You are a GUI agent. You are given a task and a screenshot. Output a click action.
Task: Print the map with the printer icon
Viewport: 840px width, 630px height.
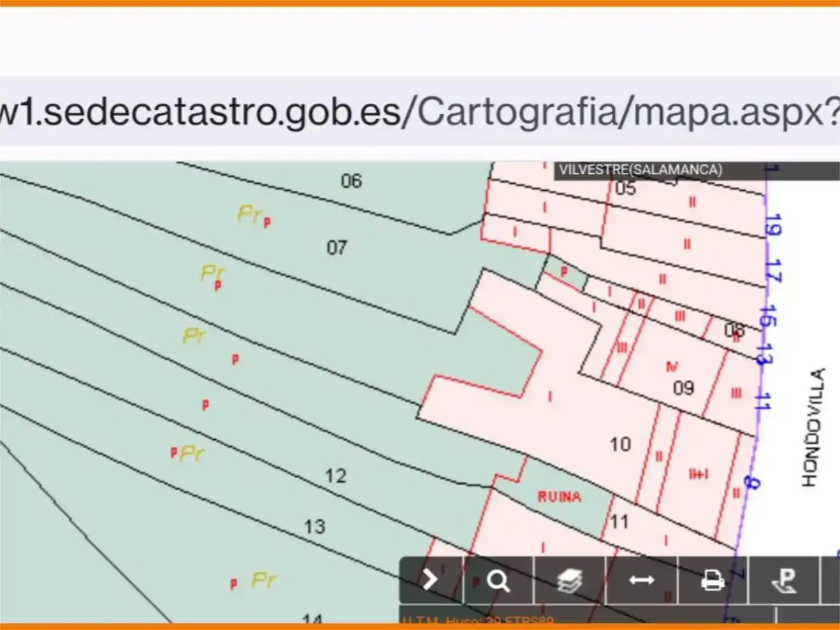pos(713,580)
